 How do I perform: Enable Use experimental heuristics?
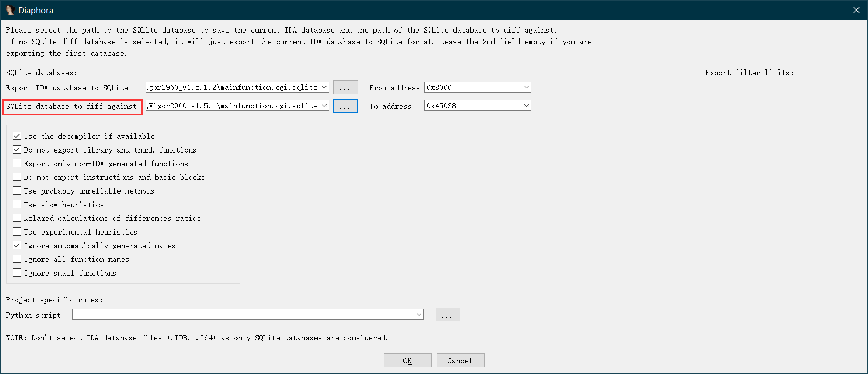pos(17,231)
